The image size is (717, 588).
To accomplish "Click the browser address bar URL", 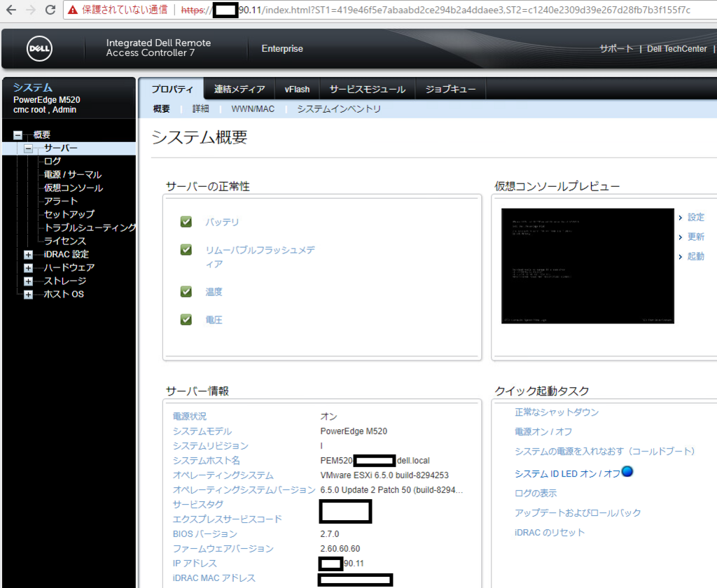I will pos(436,10).
